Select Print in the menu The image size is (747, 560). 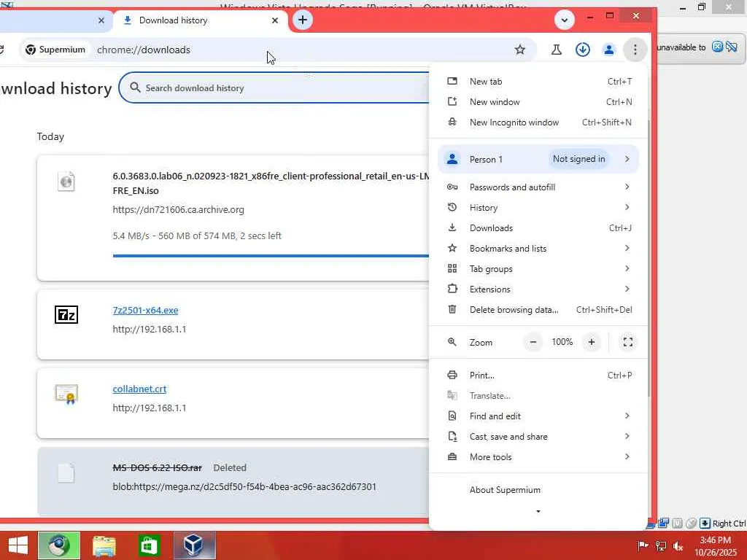click(539, 376)
